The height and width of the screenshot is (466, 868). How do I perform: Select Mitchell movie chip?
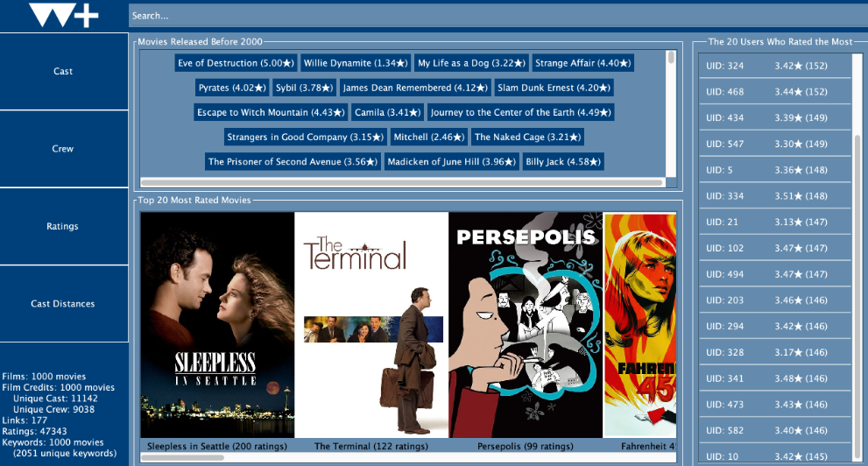click(429, 138)
